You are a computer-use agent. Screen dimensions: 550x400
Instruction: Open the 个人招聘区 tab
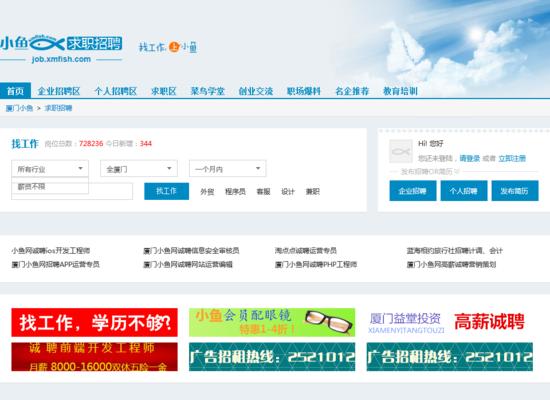coord(116,91)
